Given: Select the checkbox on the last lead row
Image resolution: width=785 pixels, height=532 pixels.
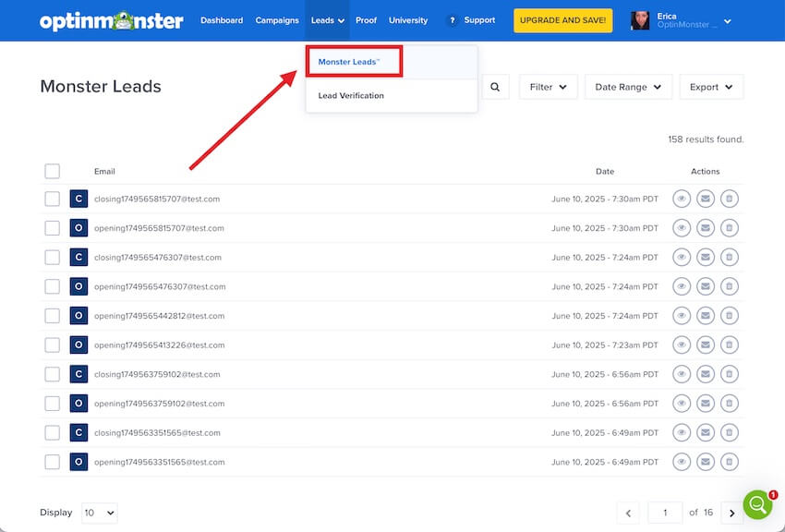Looking at the screenshot, I should 52,461.
